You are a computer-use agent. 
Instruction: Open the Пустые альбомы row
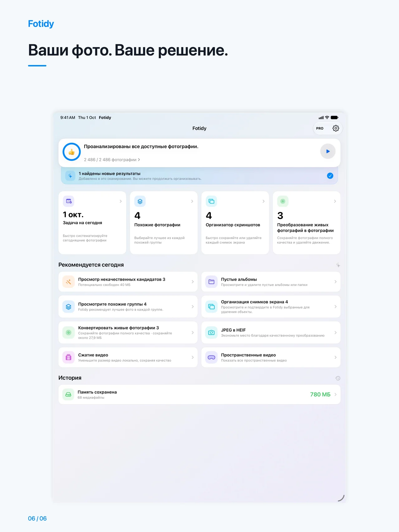click(271, 282)
